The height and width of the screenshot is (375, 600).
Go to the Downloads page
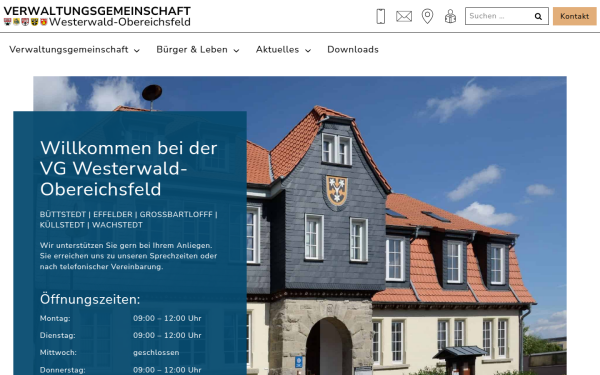pyautogui.click(x=353, y=50)
